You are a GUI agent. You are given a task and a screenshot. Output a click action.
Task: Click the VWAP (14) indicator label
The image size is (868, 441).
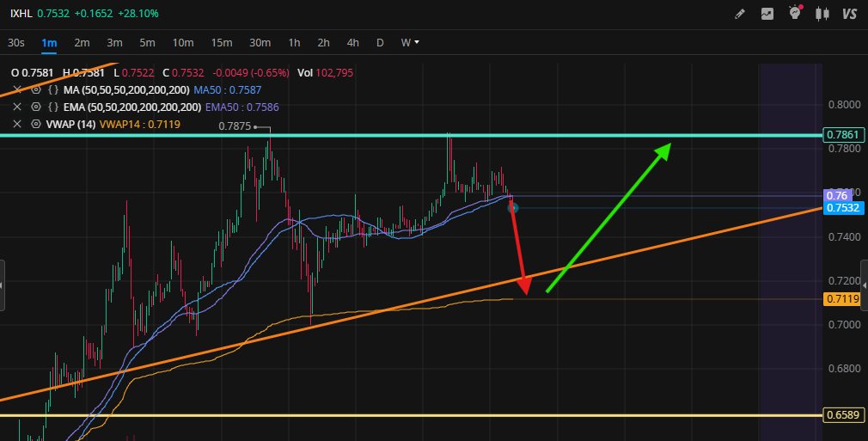pyautogui.click(x=71, y=124)
